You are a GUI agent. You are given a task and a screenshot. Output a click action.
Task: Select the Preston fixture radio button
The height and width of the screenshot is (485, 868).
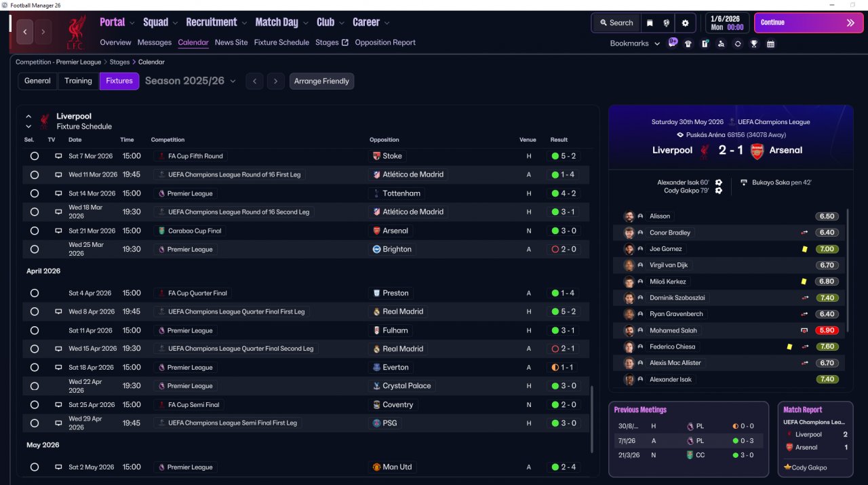[x=35, y=293]
